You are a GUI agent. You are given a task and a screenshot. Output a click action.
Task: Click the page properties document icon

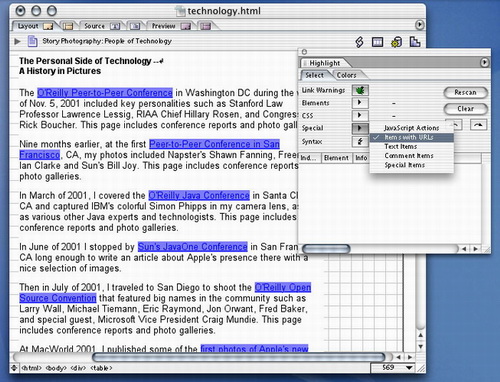[x=32, y=41]
